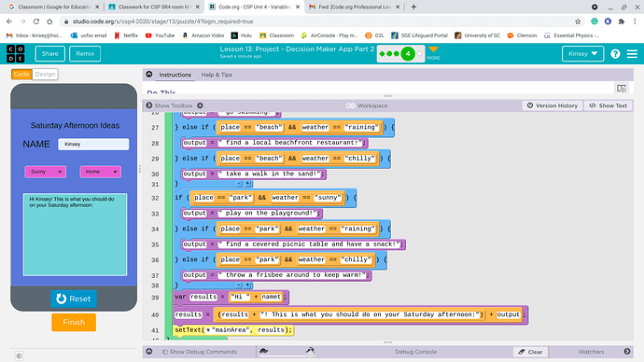Click plus on line 38 if block
Image resolution: width=644 pixels, height=362 pixels.
(247, 285)
